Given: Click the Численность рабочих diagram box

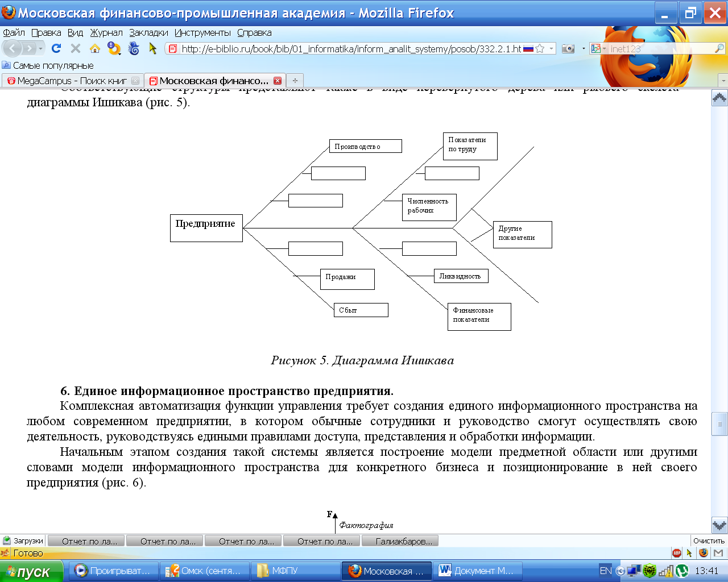Looking at the screenshot, I should [429, 207].
